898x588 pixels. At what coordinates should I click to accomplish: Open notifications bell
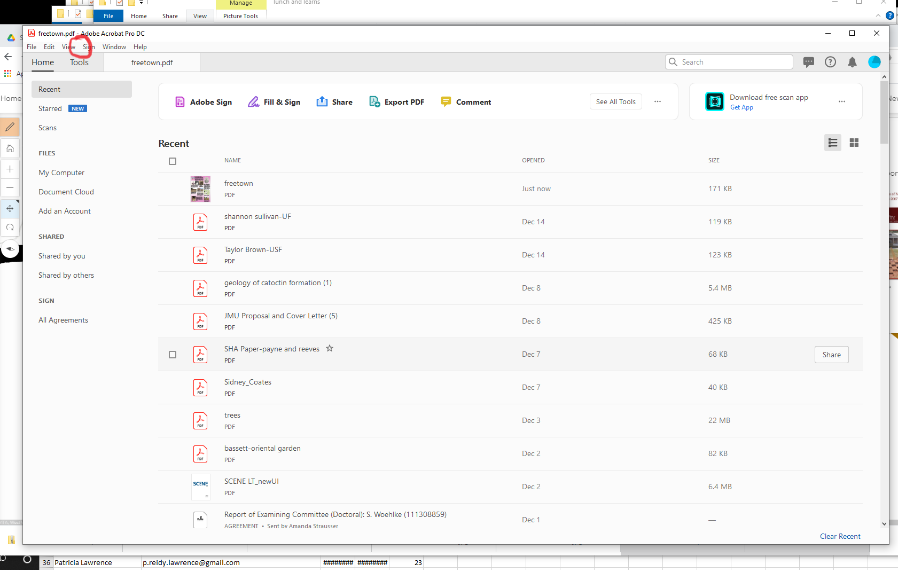point(851,62)
